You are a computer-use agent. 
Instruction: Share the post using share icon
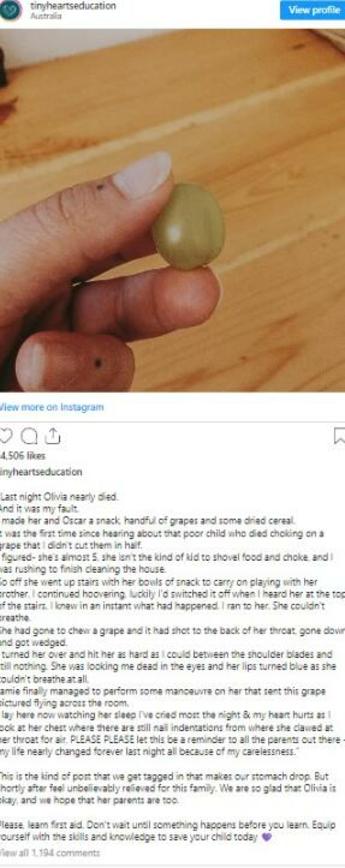pos(52,436)
